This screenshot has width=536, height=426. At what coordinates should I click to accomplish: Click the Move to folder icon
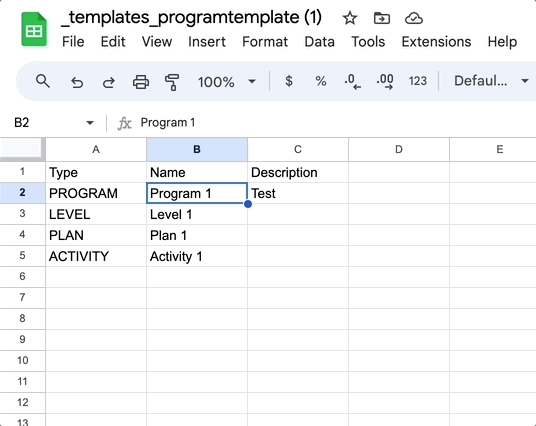(x=381, y=18)
